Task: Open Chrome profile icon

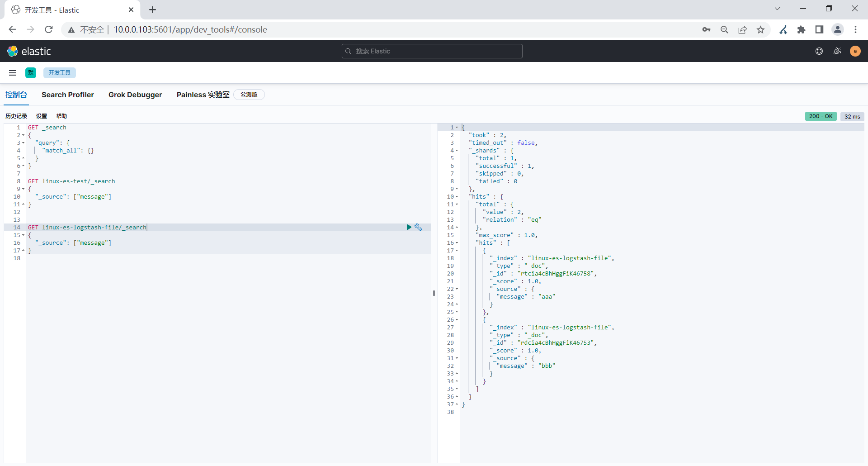Action: point(837,29)
